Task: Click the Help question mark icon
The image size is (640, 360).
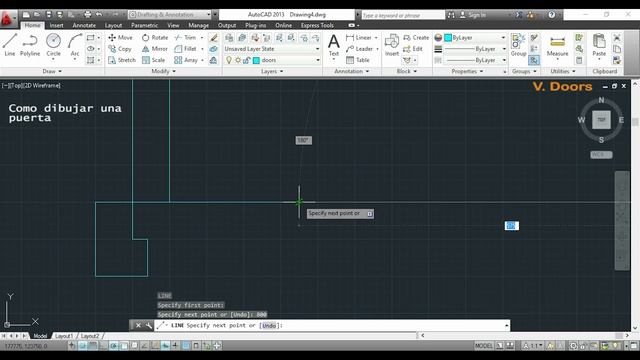Action: click(x=551, y=15)
